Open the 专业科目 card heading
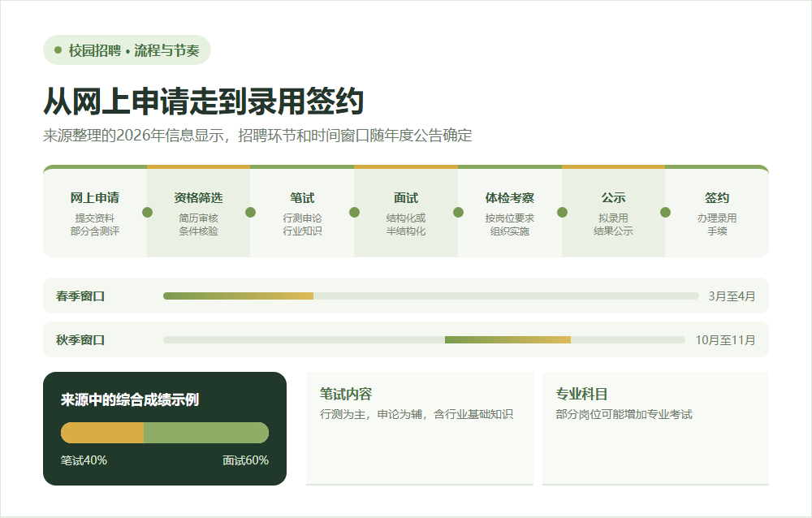Viewport: 812px width, 518px height. click(x=581, y=395)
